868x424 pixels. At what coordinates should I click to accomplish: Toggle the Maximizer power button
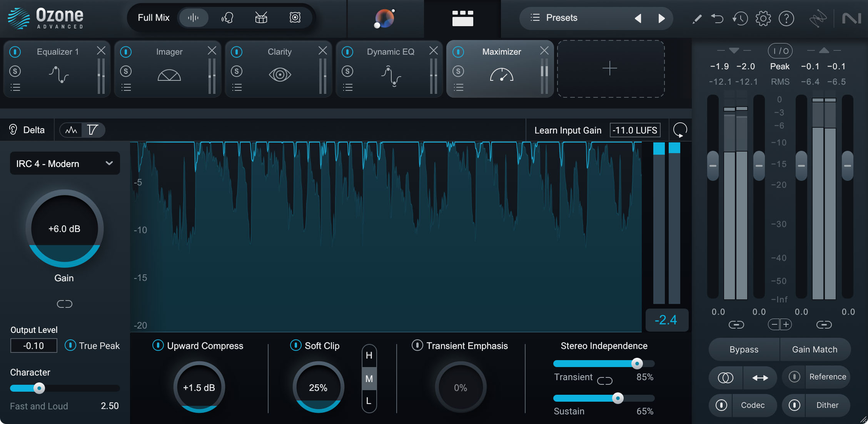point(458,51)
